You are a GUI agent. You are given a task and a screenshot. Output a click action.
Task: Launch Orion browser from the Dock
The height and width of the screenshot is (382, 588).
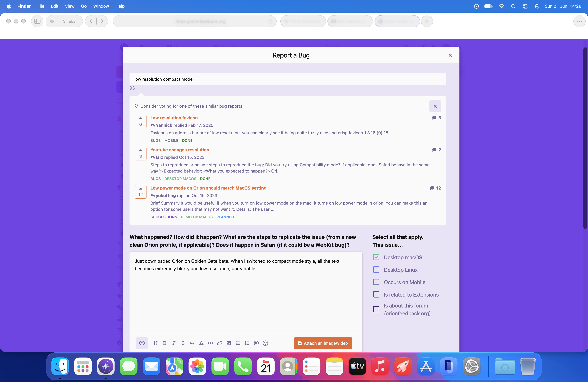pos(106,366)
